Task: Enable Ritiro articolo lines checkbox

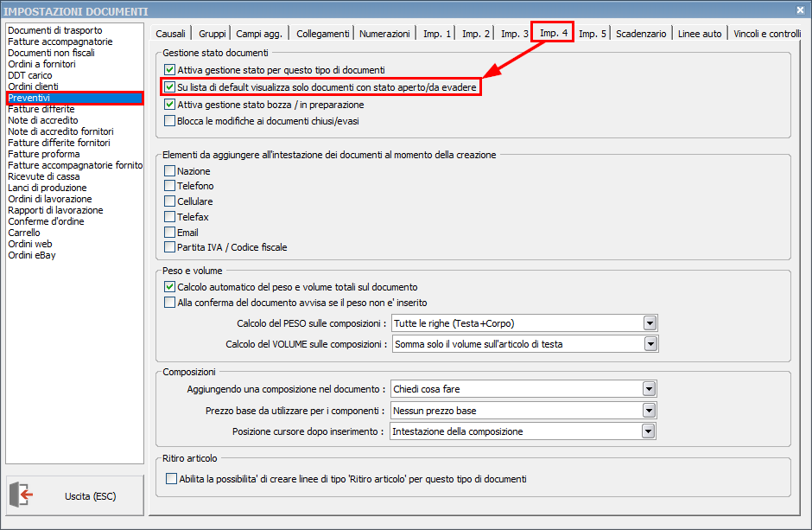Action: 171,479
